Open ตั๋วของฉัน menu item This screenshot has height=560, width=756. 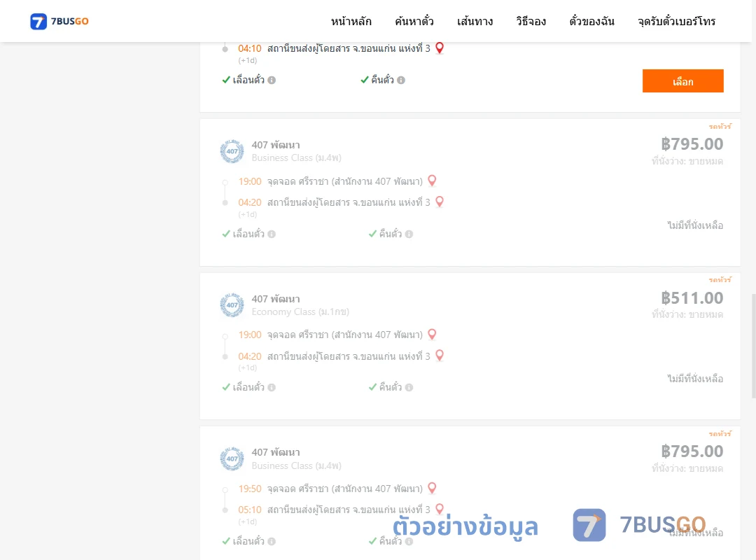point(591,21)
